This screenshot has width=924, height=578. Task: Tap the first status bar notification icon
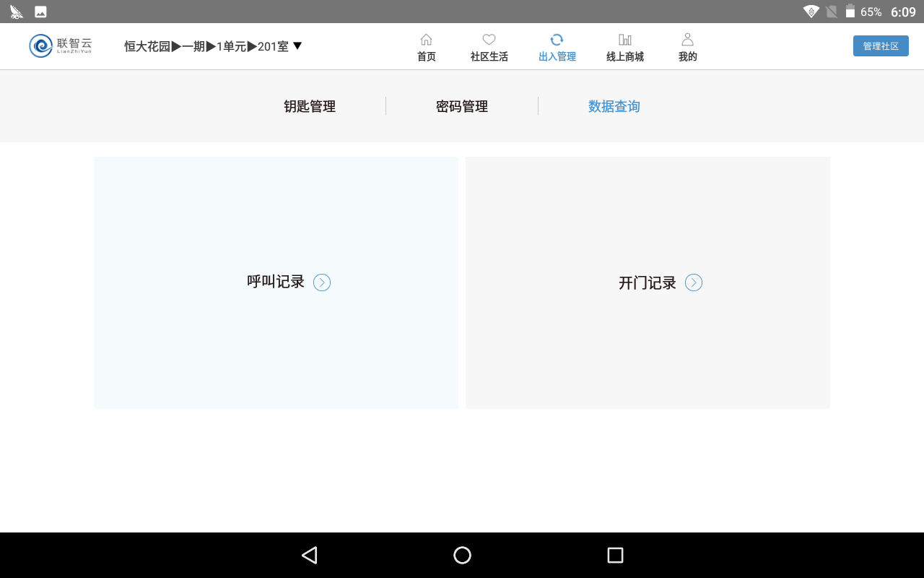click(x=17, y=12)
